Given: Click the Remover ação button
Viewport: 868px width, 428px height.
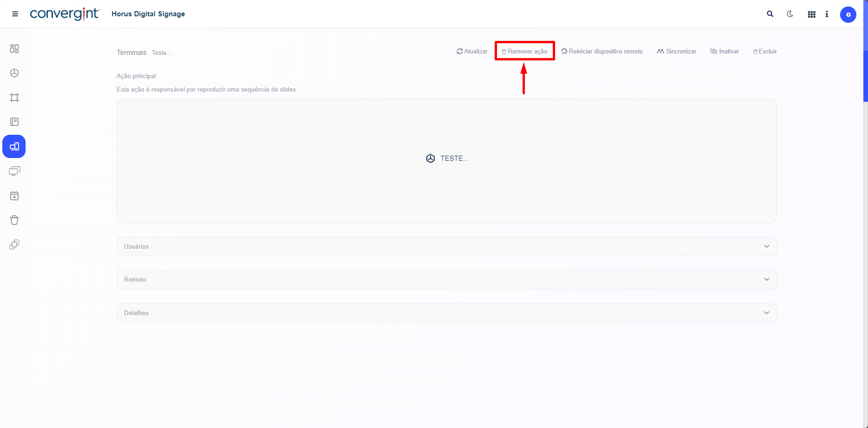Looking at the screenshot, I should [x=524, y=52].
